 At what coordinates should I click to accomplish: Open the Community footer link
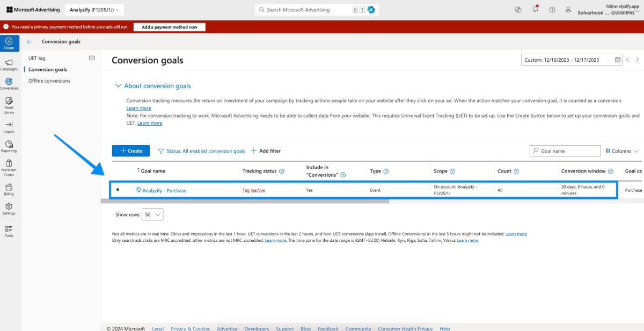(x=358, y=328)
